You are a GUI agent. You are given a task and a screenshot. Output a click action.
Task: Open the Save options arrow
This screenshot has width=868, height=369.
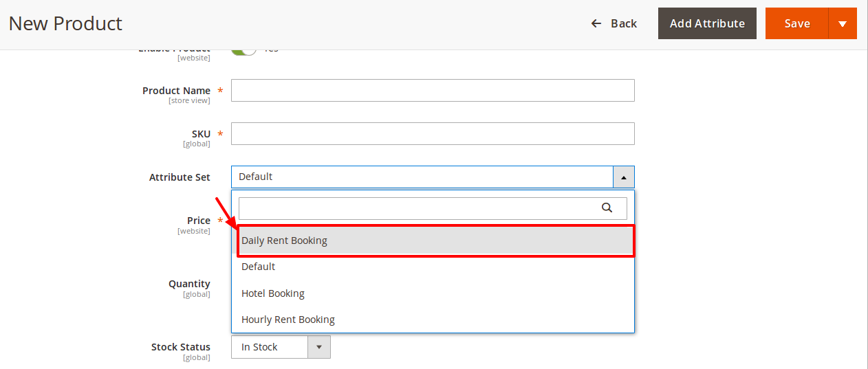pos(843,23)
